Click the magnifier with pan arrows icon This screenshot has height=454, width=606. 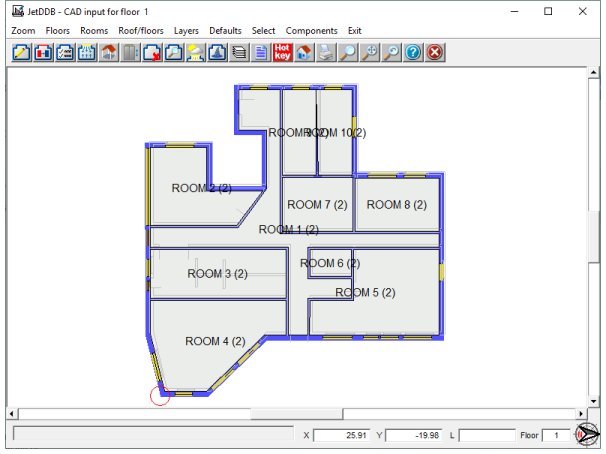[x=370, y=52]
